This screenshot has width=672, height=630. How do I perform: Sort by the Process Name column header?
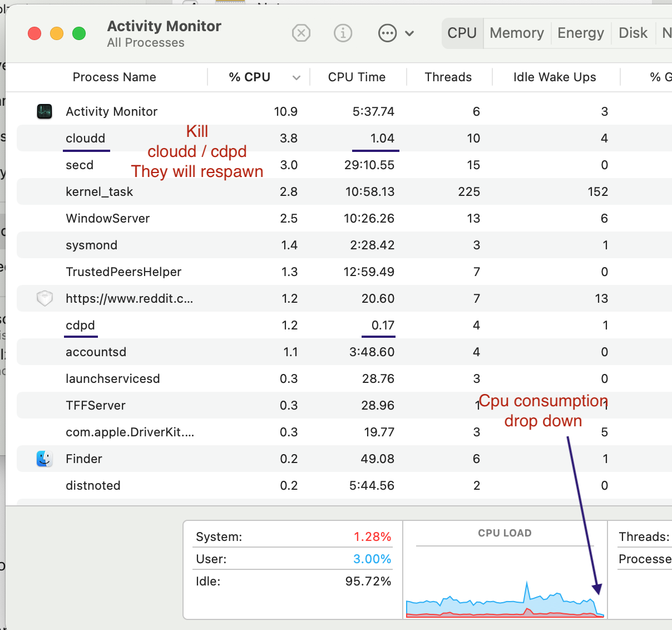click(114, 77)
